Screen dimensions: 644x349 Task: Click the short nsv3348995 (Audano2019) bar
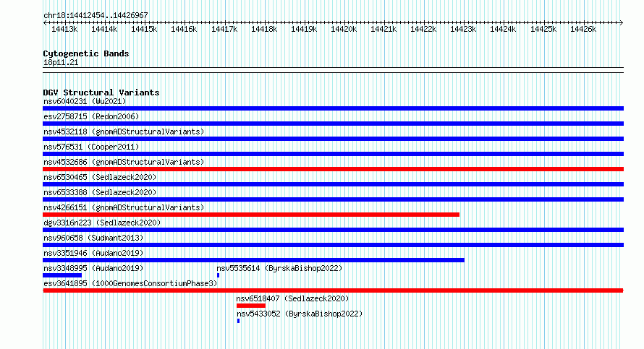[62, 275]
